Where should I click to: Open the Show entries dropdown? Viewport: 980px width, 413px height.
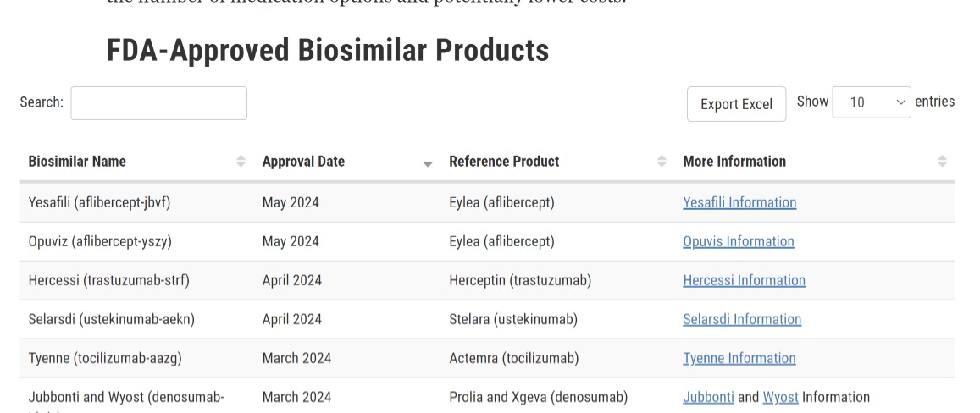(x=872, y=102)
